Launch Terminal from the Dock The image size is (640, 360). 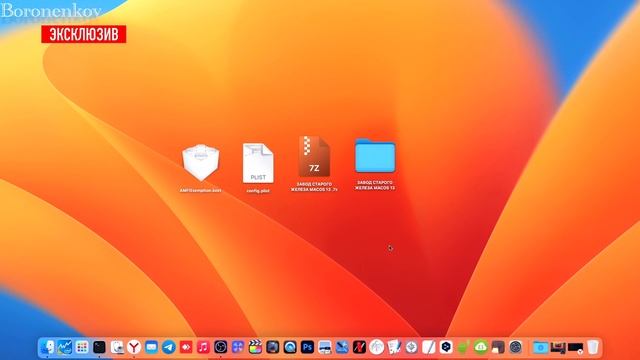pyautogui.click(x=99, y=347)
